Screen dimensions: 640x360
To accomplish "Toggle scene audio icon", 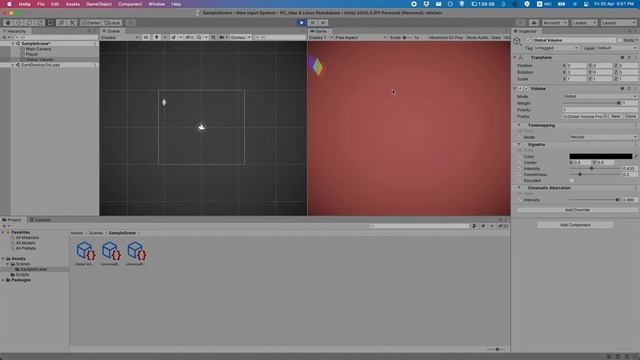I will tap(165, 38).
